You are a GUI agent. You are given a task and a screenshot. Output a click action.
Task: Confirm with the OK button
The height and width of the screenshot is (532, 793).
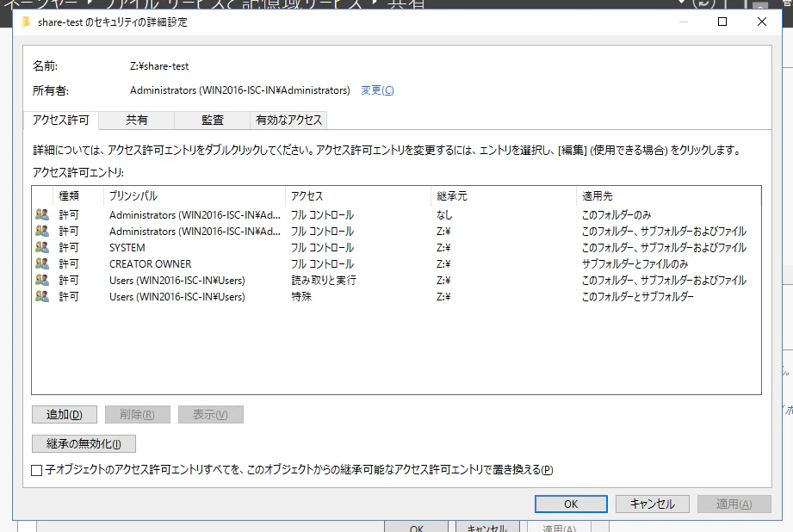pyautogui.click(x=571, y=504)
